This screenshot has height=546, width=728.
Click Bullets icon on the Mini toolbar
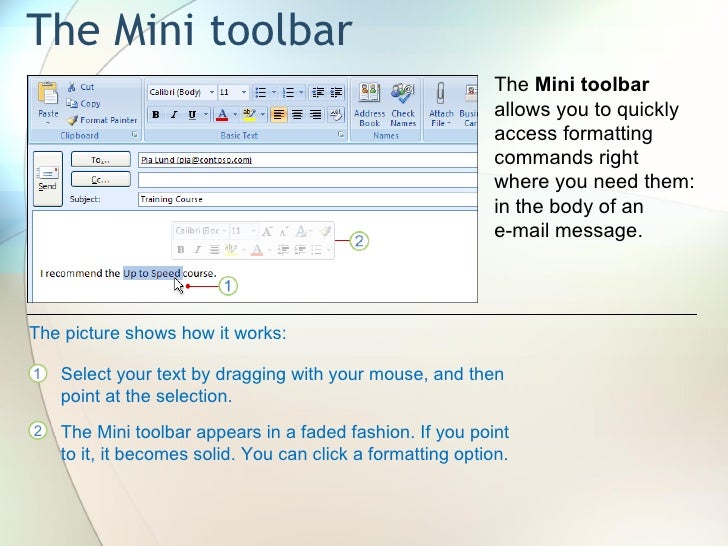[317, 250]
